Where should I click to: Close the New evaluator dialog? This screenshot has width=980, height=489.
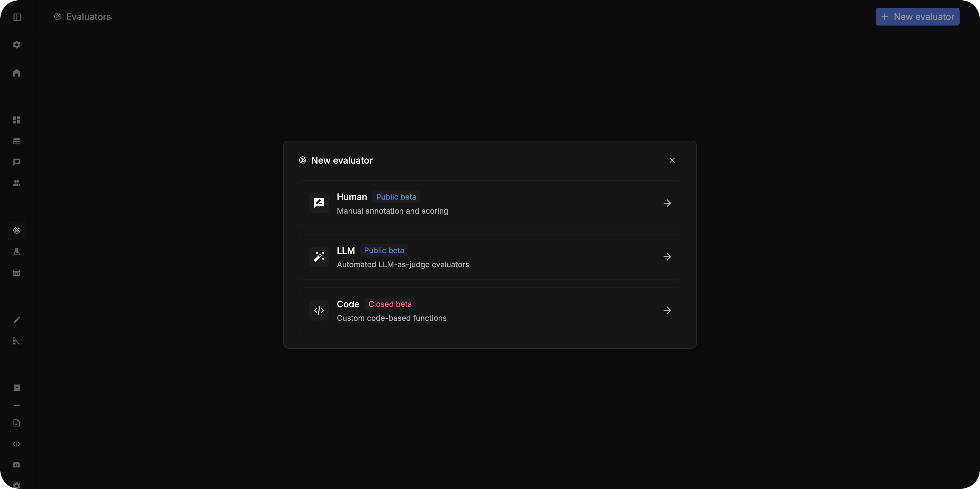(x=672, y=160)
